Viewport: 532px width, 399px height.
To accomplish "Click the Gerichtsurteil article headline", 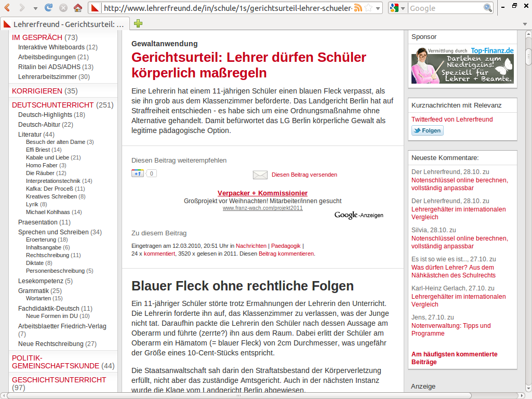I will (249, 65).
